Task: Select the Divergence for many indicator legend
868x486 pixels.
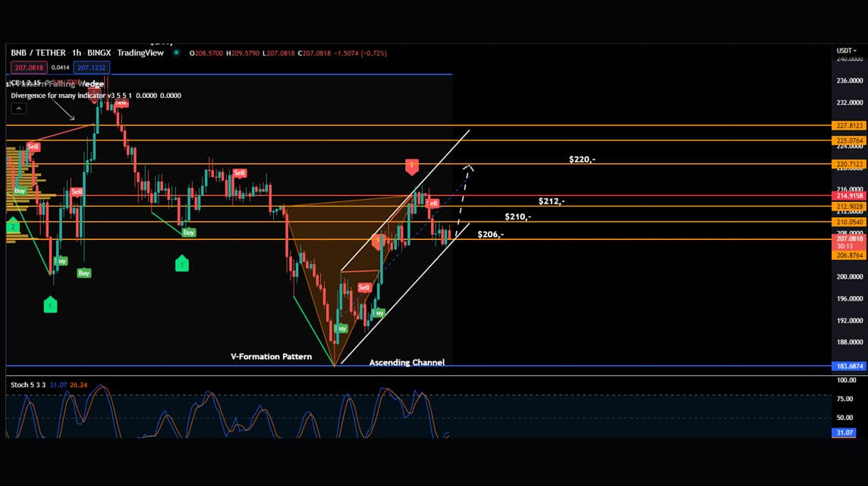Action: tap(96, 96)
